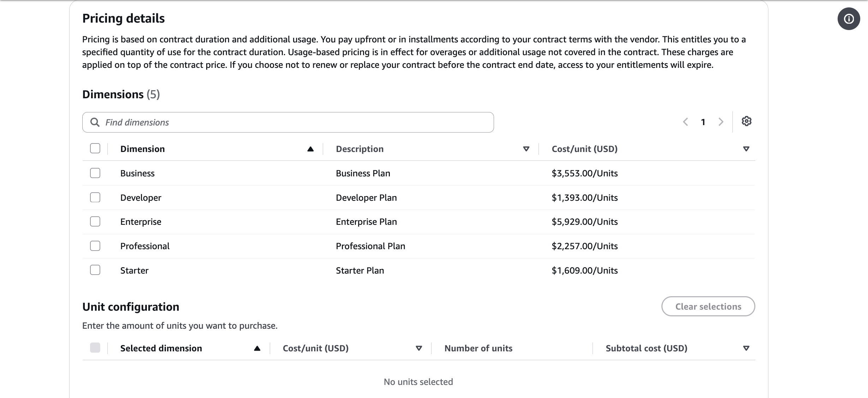Screen dimensions: 868x398
Task: Focus the Find dimensions search field
Action: [288, 122]
